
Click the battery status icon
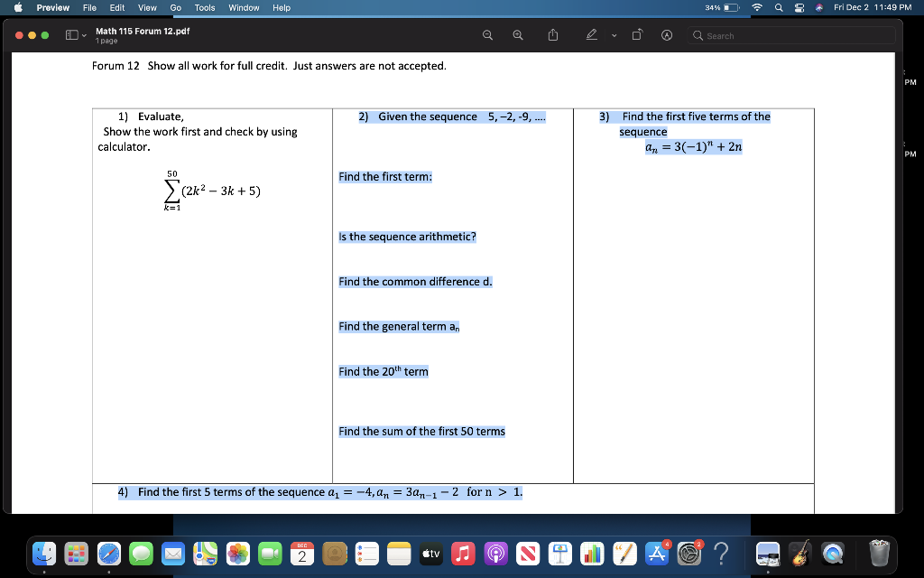[x=722, y=7]
